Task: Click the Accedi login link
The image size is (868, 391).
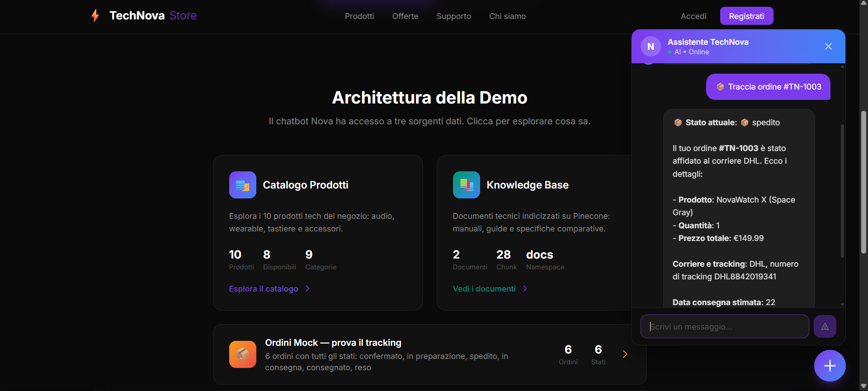Action: [x=693, y=16]
